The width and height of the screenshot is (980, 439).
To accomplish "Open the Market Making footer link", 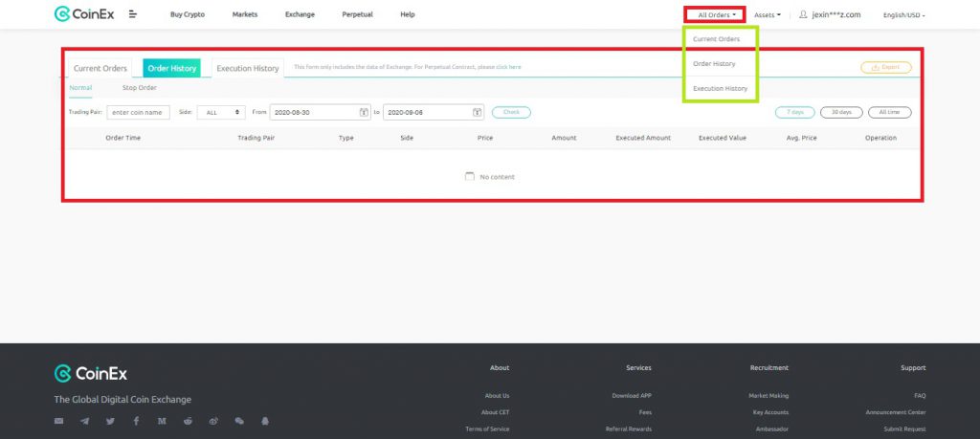I will [768, 396].
